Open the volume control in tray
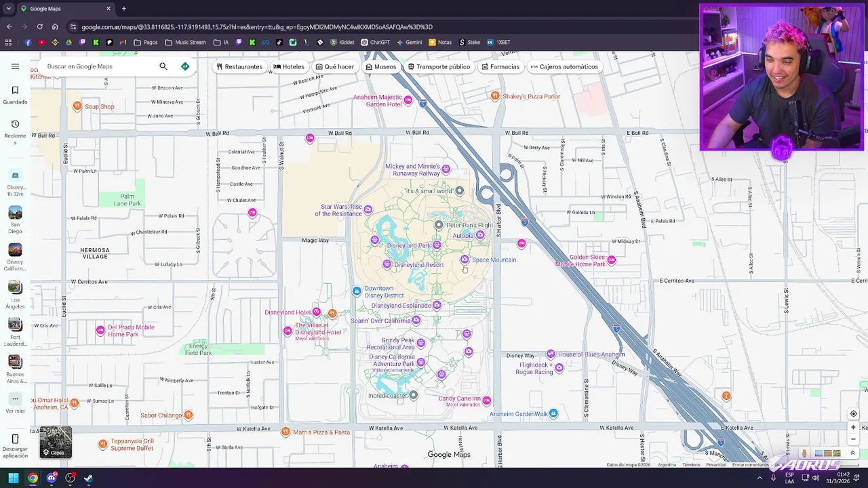Viewport: 868px width, 488px height. tap(816, 478)
